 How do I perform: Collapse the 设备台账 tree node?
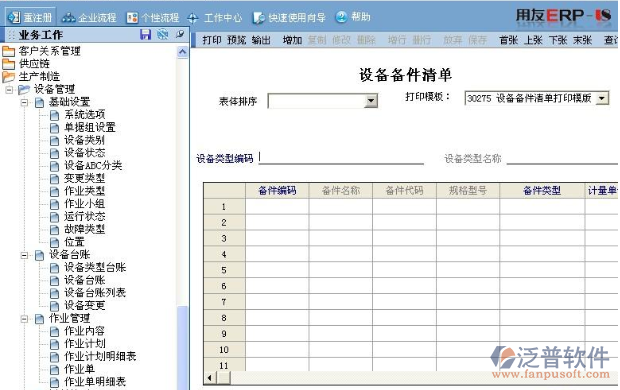(x=25, y=256)
